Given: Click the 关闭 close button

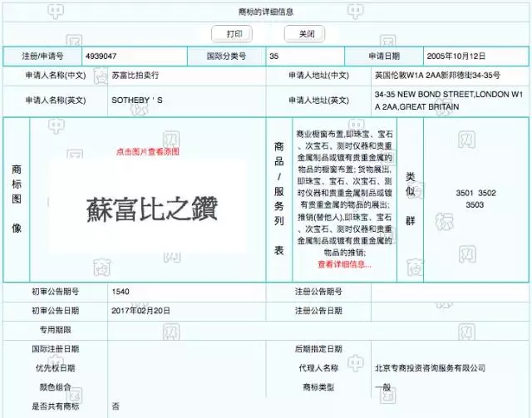Looking at the screenshot, I should pyautogui.click(x=305, y=34).
